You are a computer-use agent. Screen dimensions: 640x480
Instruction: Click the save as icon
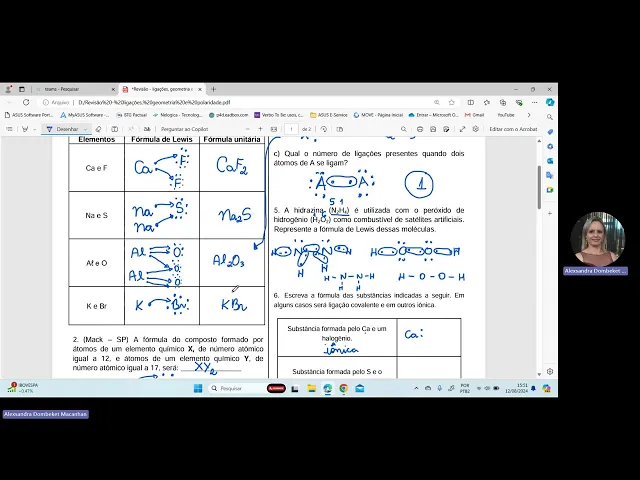click(446, 129)
